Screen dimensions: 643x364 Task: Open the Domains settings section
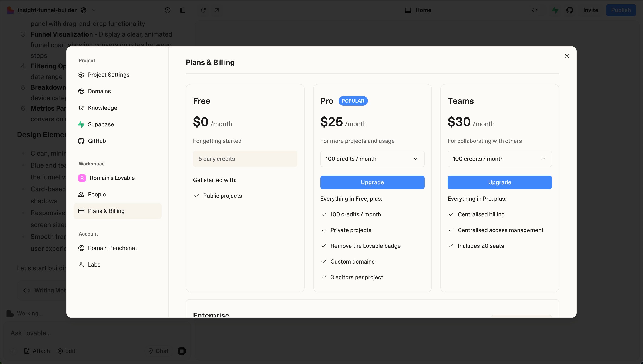point(117,91)
